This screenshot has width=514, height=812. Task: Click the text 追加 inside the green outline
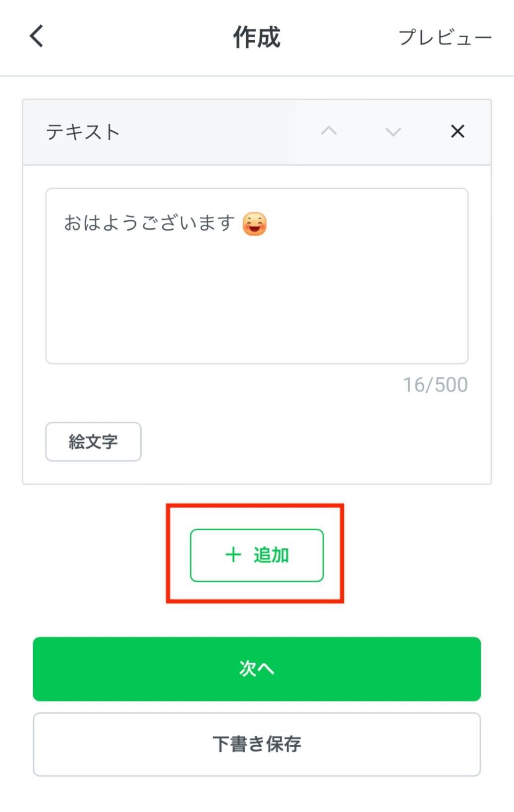coord(271,555)
